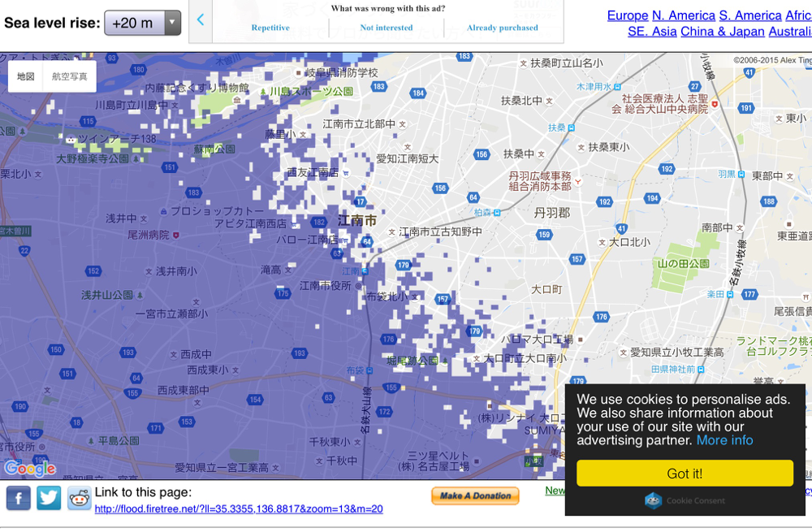Choose 'Not interested' ad feedback option
Viewport: 812px width, 532px height.
(x=387, y=28)
